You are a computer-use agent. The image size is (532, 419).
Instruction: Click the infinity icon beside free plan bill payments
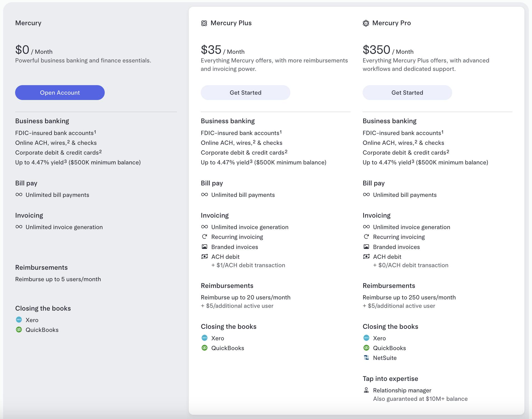pyautogui.click(x=19, y=195)
